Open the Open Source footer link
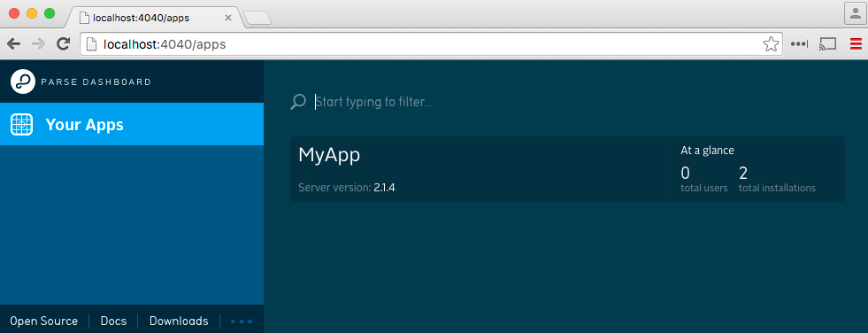Screen dimensions: 868x333 tap(43, 321)
